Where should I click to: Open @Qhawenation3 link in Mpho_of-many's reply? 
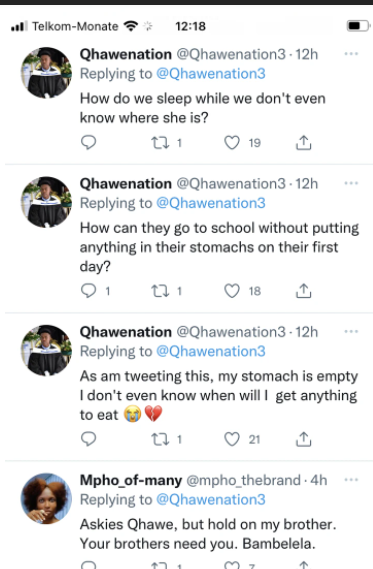[211, 500]
